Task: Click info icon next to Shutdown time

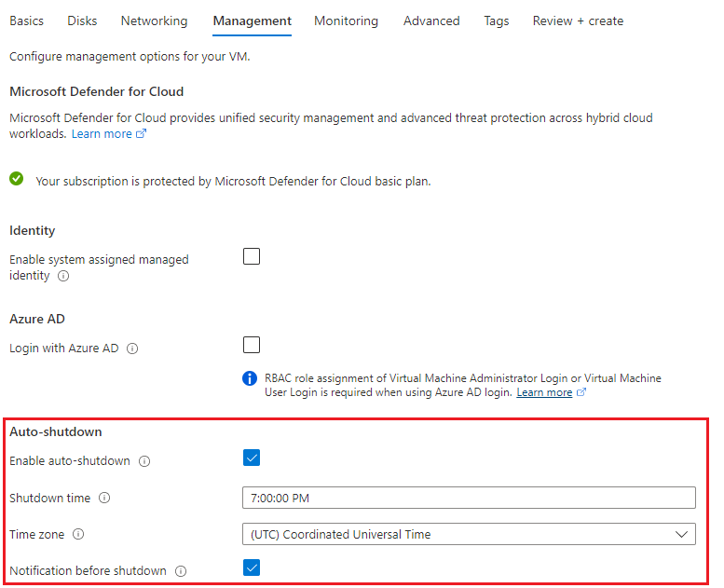Action: click(x=104, y=499)
